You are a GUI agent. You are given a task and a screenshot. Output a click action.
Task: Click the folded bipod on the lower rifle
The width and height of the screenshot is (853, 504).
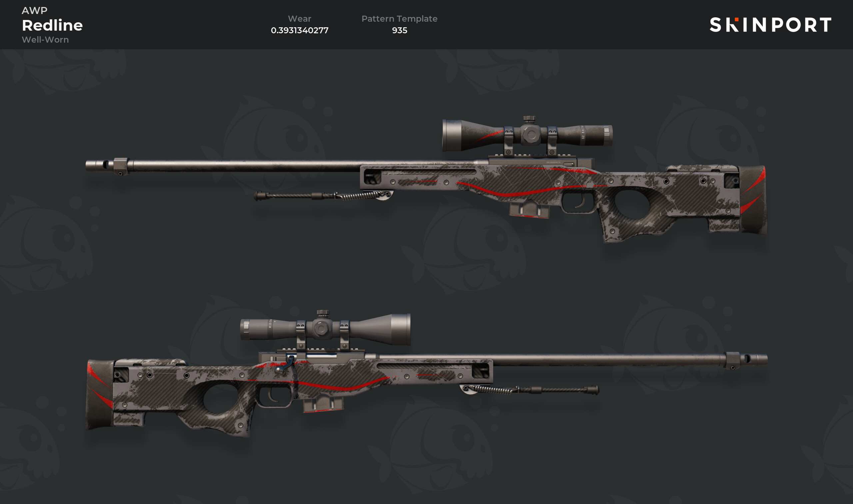click(x=529, y=390)
